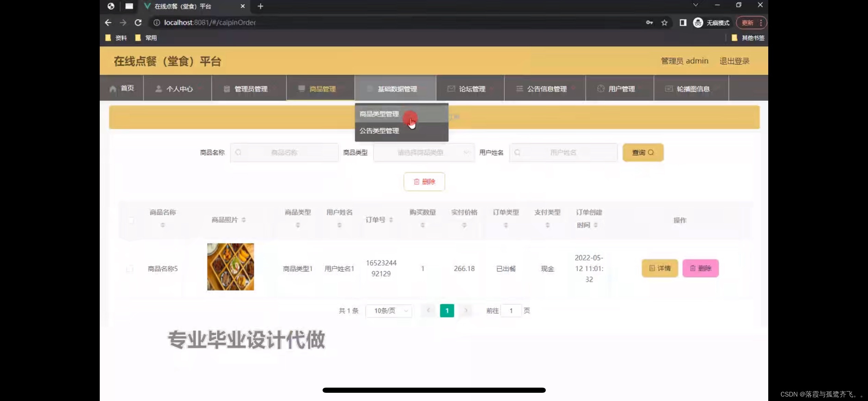The width and height of the screenshot is (868, 401).
Task: Click 退出登录 logout link
Action: 734,61
